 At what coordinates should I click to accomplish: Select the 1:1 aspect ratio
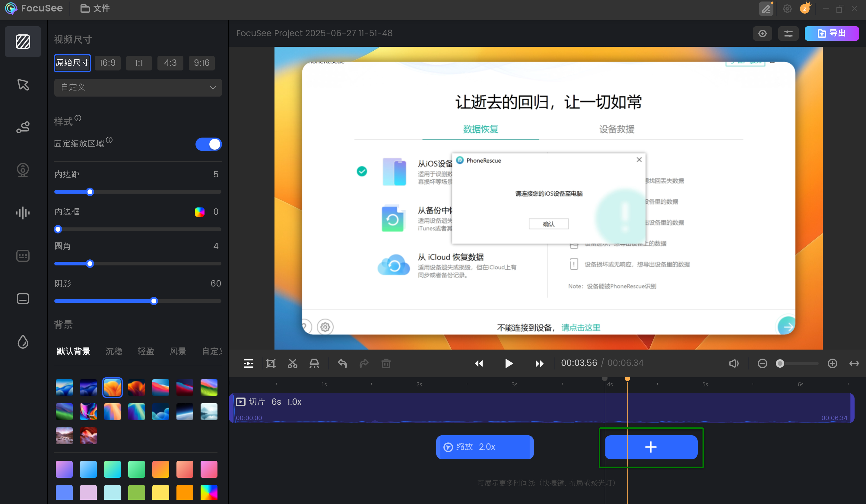139,63
